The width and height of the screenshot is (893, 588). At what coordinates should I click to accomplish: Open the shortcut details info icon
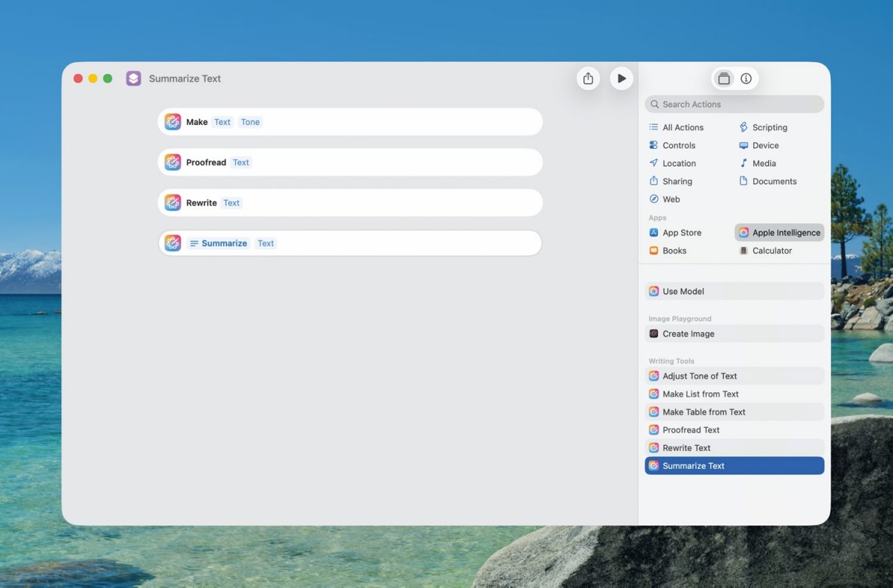[746, 78]
